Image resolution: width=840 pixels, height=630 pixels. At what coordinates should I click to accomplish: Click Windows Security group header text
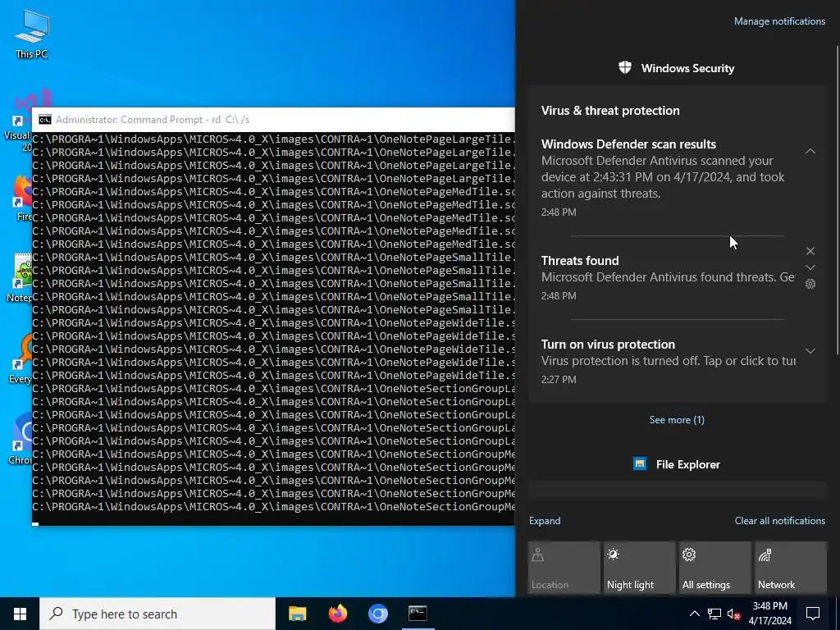coord(687,68)
